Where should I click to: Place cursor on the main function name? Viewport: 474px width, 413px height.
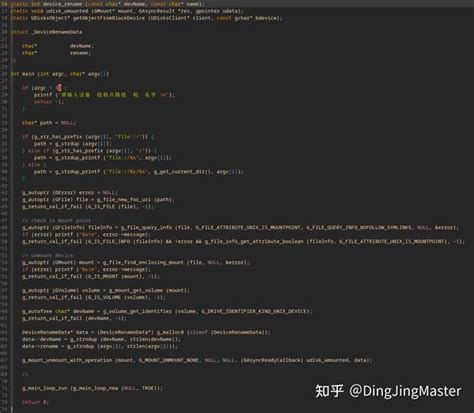[28, 74]
